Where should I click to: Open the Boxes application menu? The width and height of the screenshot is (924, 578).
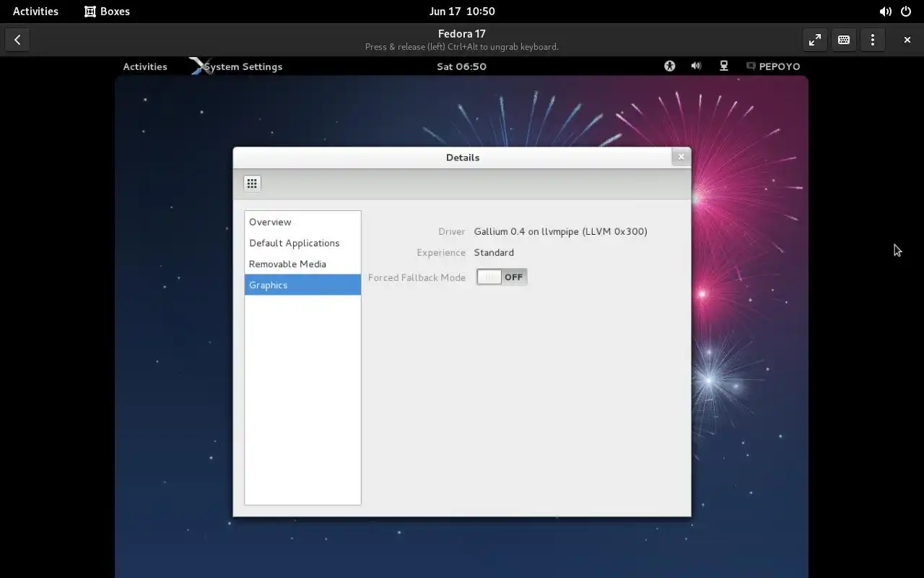click(x=108, y=12)
